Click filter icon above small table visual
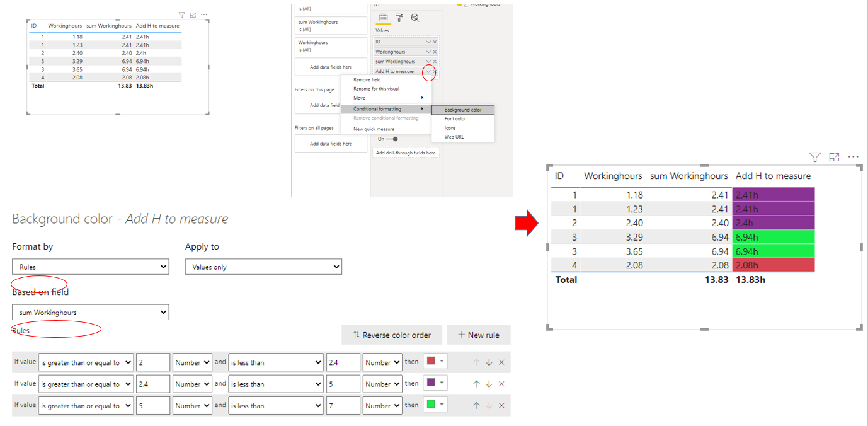The image size is (868, 426). [181, 14]
